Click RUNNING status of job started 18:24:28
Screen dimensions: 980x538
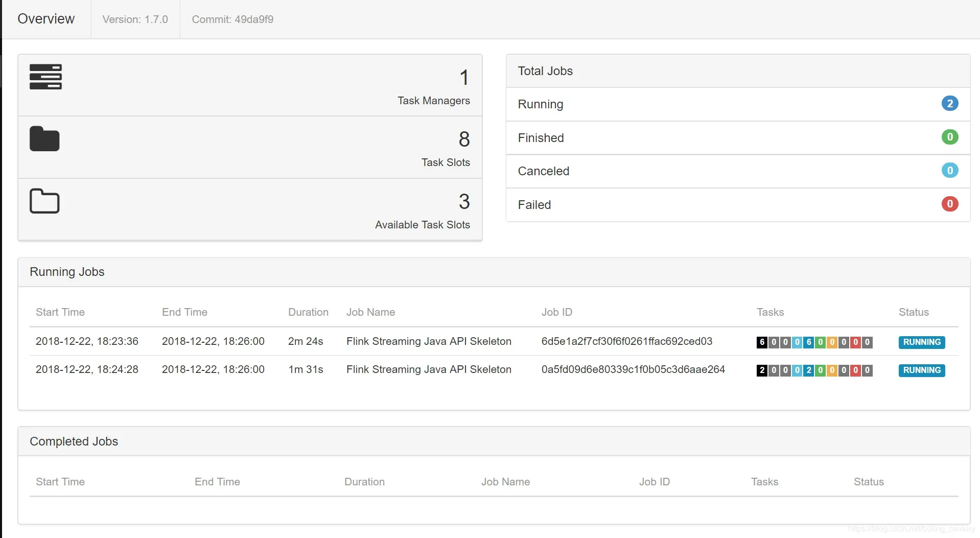coord(921,370)
